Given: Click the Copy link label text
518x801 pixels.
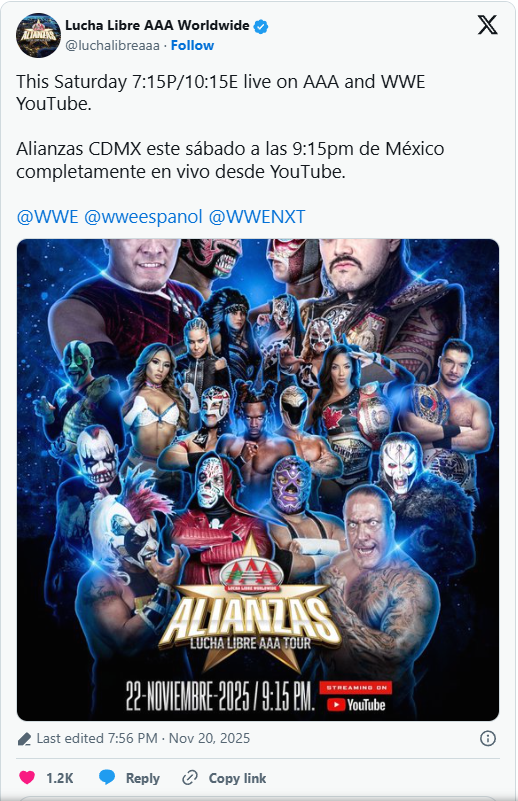Looking at the screenshot, I should pos(238,778).
